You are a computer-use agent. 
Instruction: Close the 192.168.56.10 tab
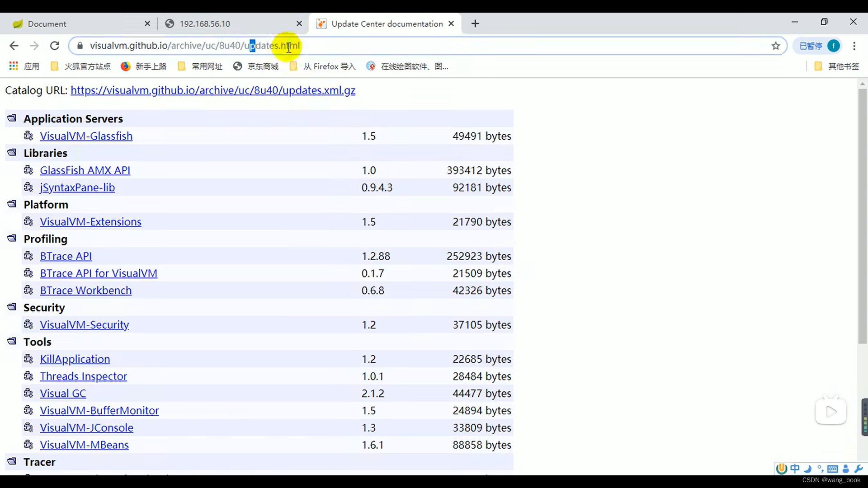[x=299, y=23]
